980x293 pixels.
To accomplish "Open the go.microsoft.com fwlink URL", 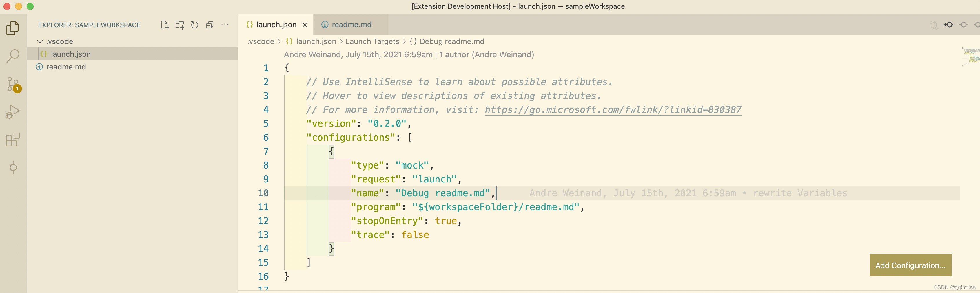I will (x=613, y=110).
